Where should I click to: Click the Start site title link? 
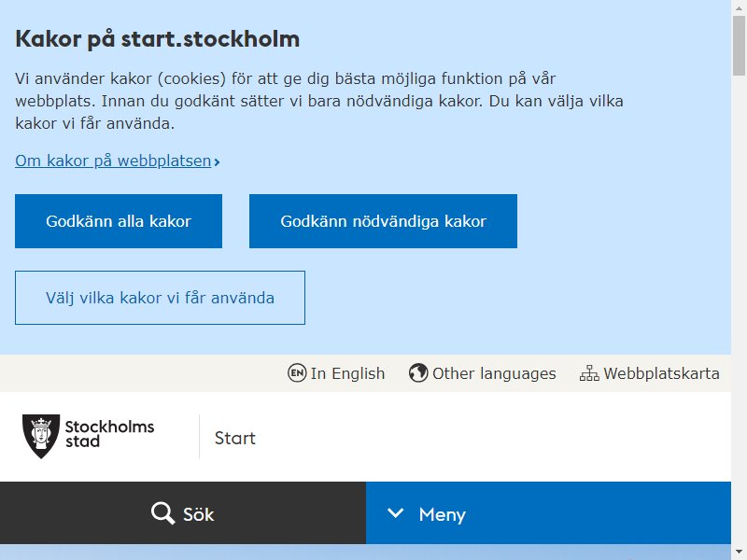[235, 438]
